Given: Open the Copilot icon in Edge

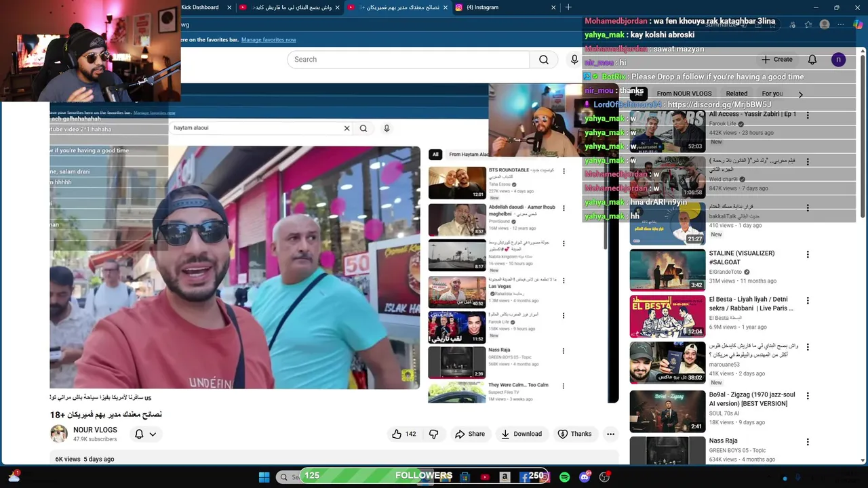Looking at the screenshot, I should pyautogui.click(x=858, y=24).
